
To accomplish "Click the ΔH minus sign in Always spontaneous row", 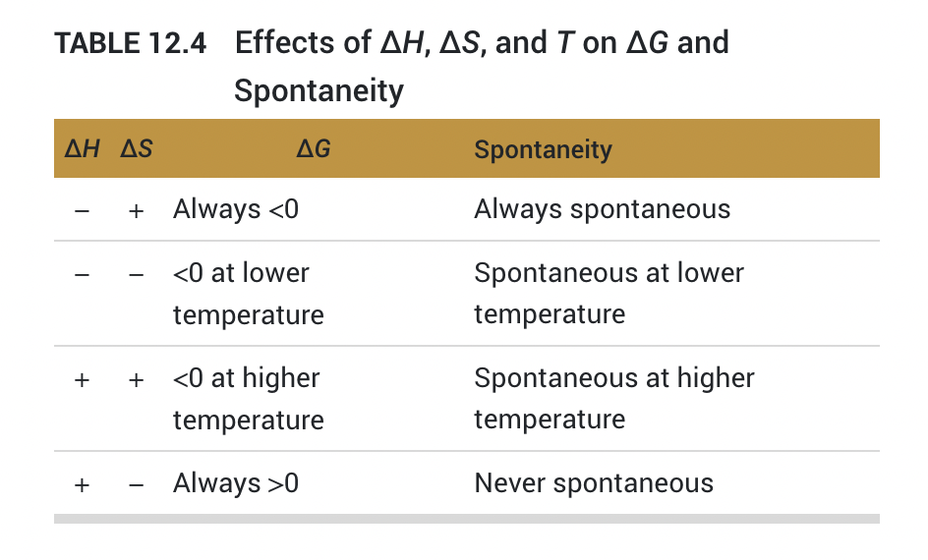I will tap(83, 210).
